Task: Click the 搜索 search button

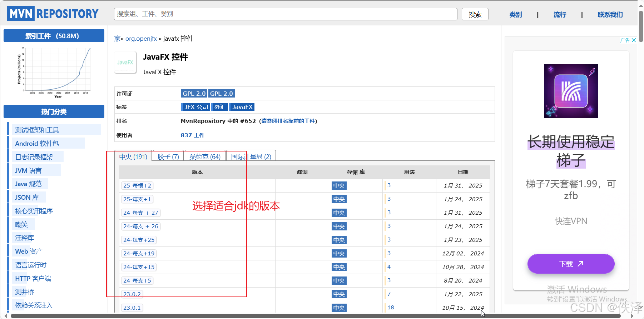Action: tap(475, 14)
